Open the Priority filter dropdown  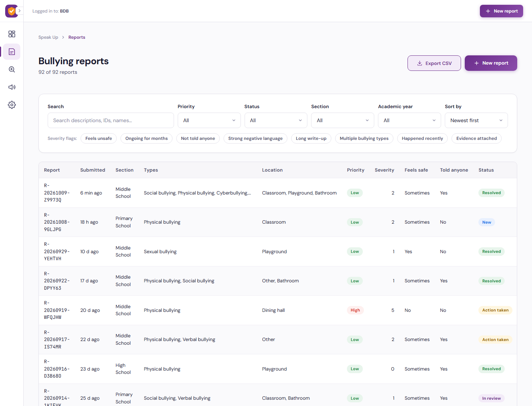[209, 120]
